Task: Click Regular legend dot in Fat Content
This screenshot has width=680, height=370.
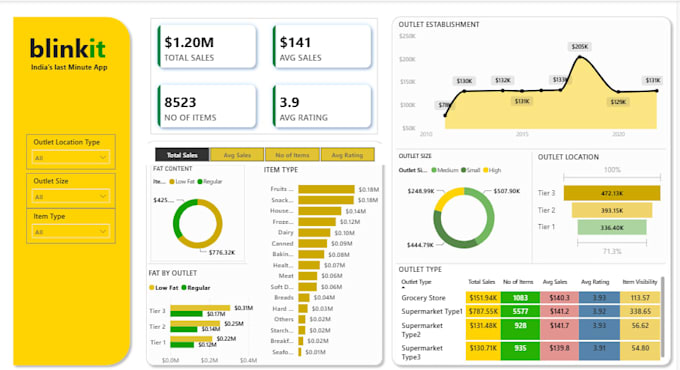Action: pyautogui.click(x=200, y=182)
